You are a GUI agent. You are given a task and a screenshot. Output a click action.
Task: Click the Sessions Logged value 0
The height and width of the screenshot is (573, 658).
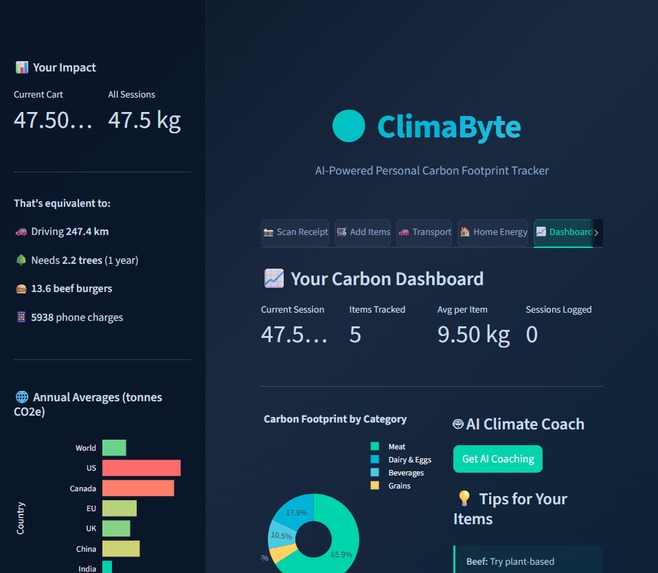pyautogui.click(x=532, y=335)
